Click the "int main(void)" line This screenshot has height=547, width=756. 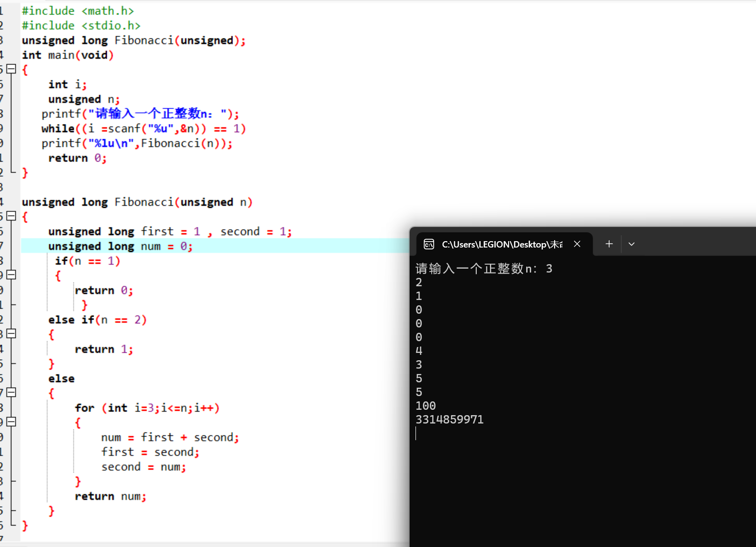click(x=68, y=55)
